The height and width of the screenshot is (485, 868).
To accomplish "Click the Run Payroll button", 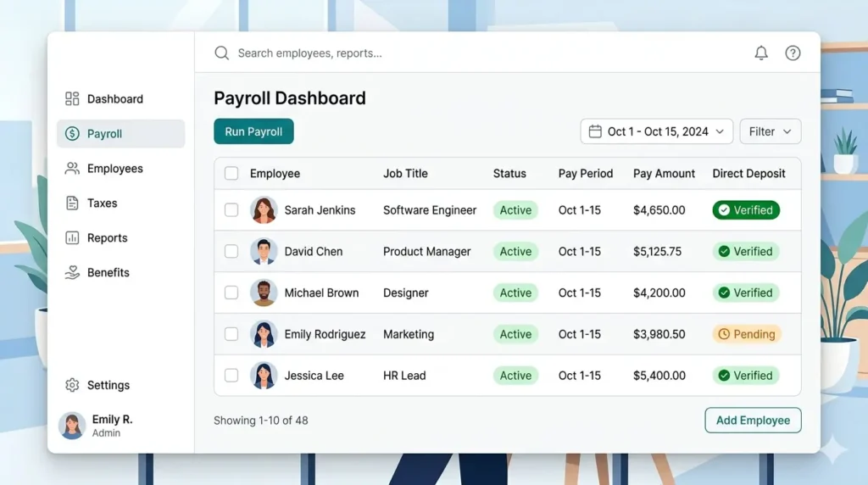I will 253,131.
